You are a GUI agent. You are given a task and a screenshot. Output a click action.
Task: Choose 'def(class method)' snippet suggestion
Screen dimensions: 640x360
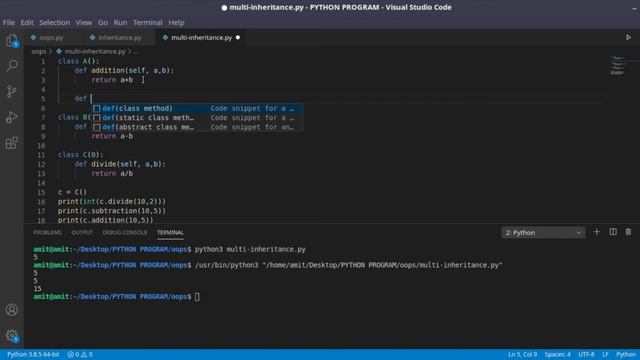[197, 108]
